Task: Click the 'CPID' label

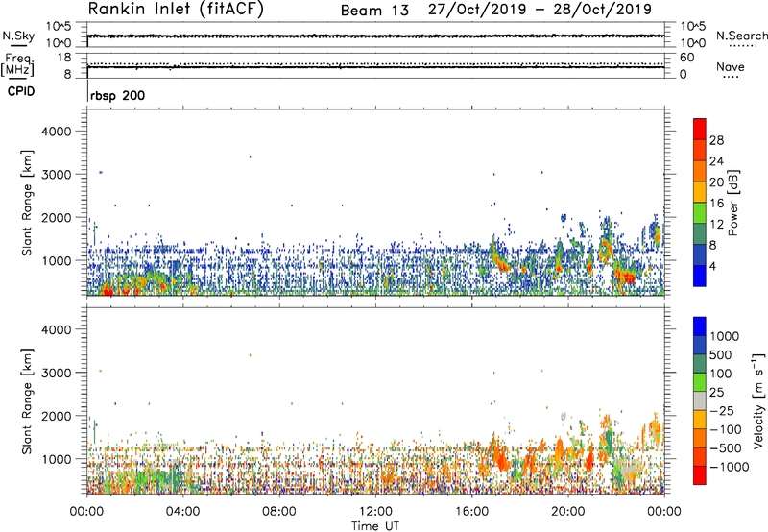Action: click(x=21, y=91)
